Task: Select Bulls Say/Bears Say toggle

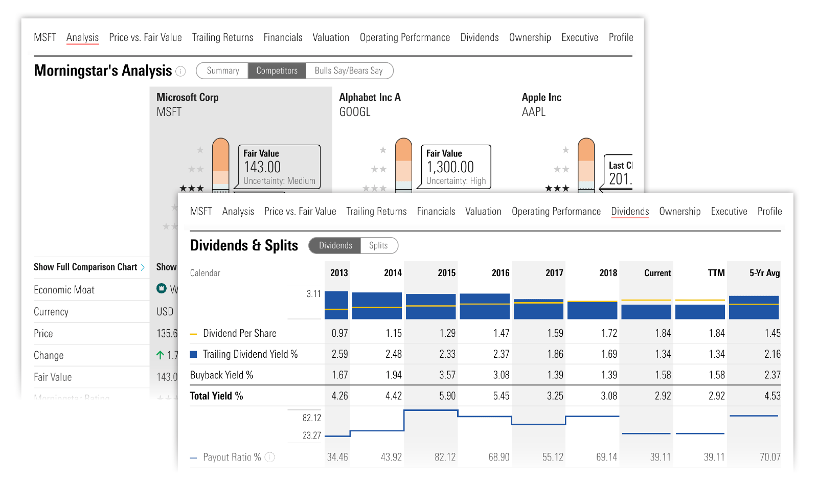Action: click(349, 71)
